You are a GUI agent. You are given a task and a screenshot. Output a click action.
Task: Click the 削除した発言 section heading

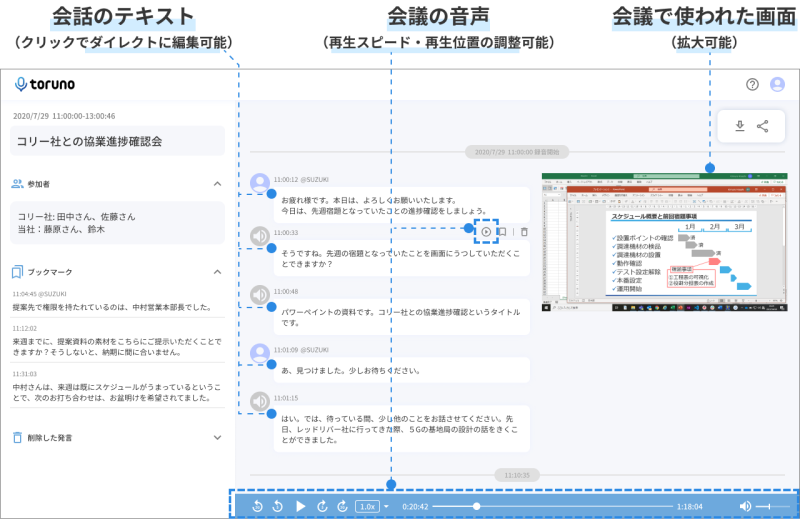(x=50, y=437)
